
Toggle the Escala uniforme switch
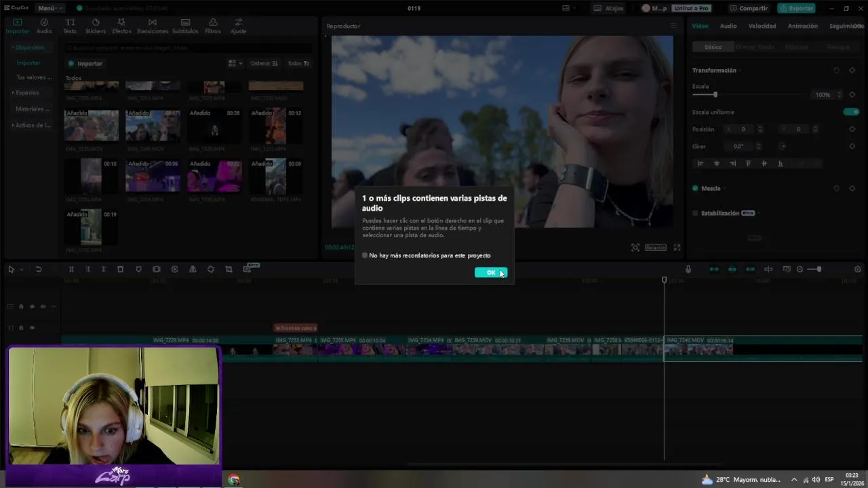[x=851, y=112]
